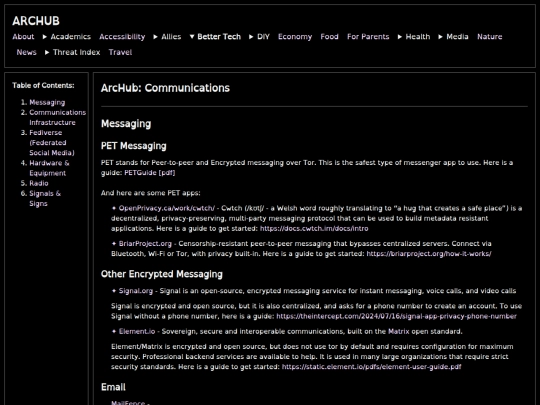
Task: Expand the Allies dropdown triangle
Action: 156,37
